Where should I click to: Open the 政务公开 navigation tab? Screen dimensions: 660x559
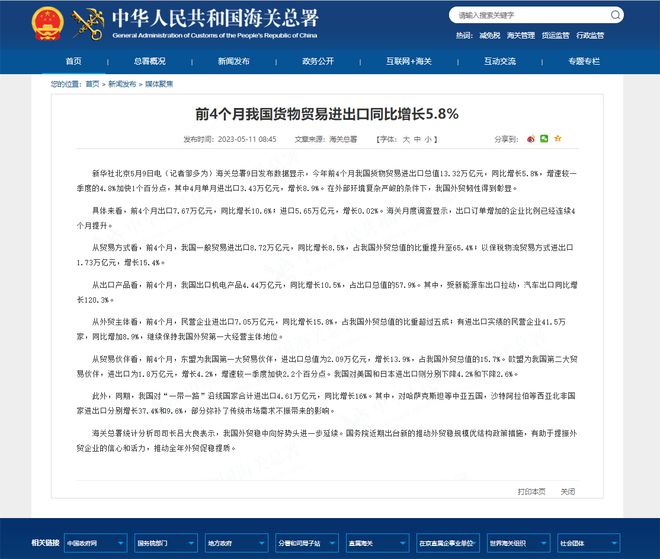pyautogui.click(x=318, y=61)
